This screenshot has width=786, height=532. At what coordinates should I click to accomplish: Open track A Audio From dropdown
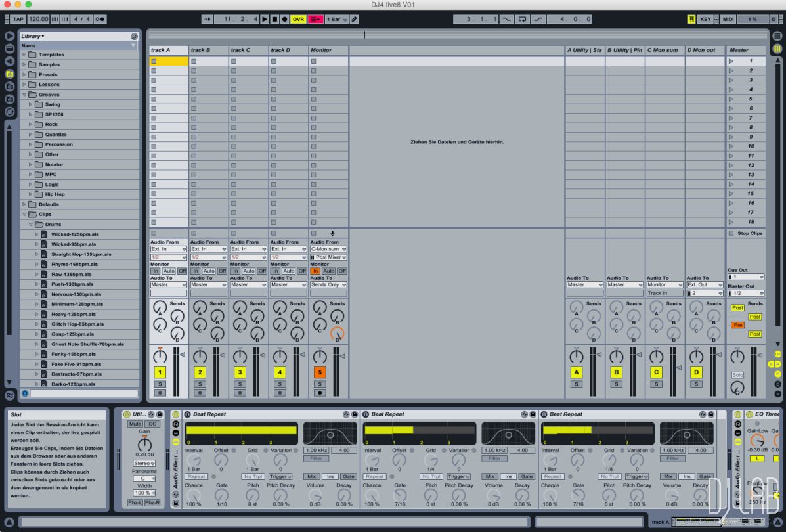coord(169,249)
